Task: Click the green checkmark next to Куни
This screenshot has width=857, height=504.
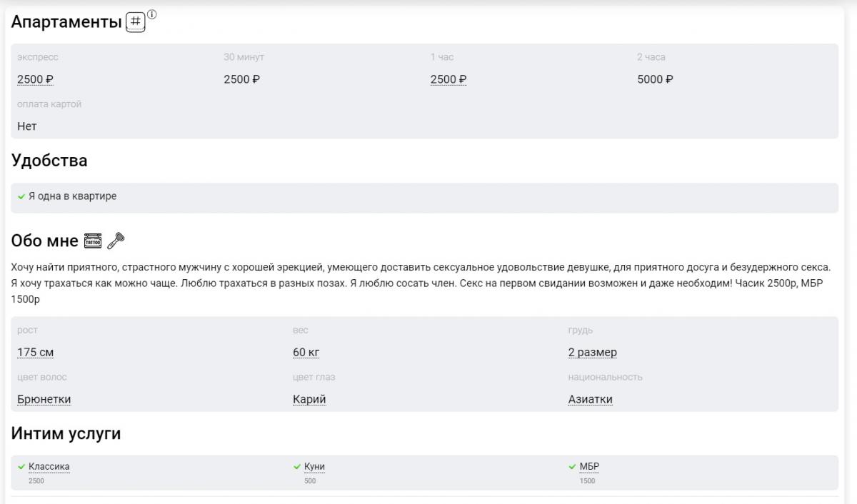Action: [x=297, y=467]
